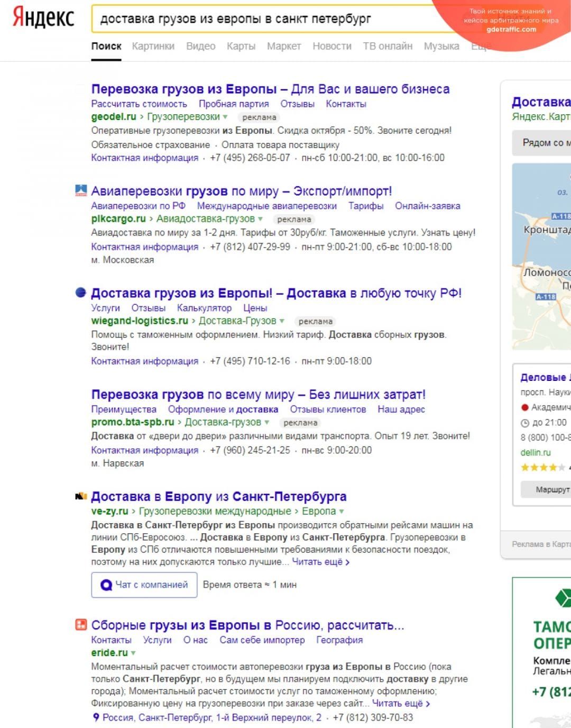Click the map pin icon near eride address
Viewport: 571px width, 728px height.
[x=96, y=717]
